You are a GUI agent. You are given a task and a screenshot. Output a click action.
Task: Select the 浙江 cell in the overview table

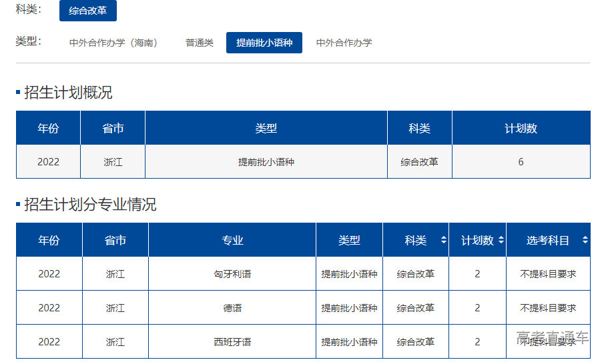[x=113, y=162]
